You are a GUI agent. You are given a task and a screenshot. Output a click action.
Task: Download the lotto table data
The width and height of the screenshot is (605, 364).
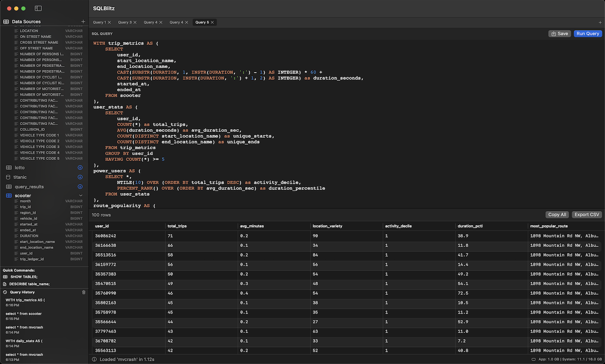tap(80, 168)
